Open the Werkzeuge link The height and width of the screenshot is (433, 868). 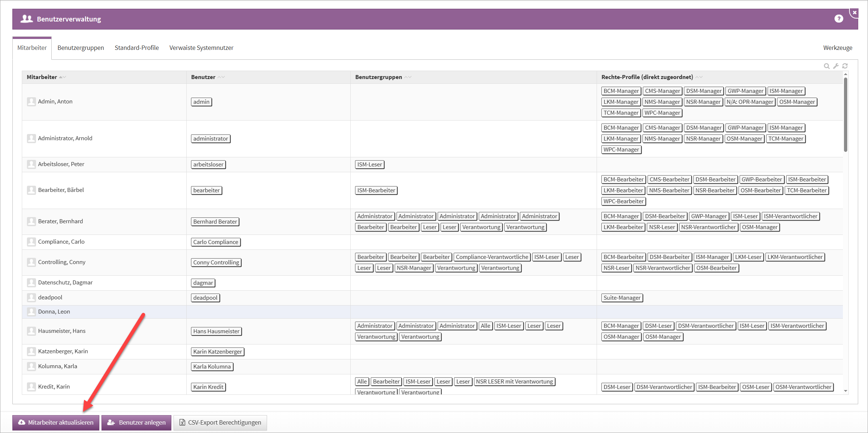[x=837, y=48]
